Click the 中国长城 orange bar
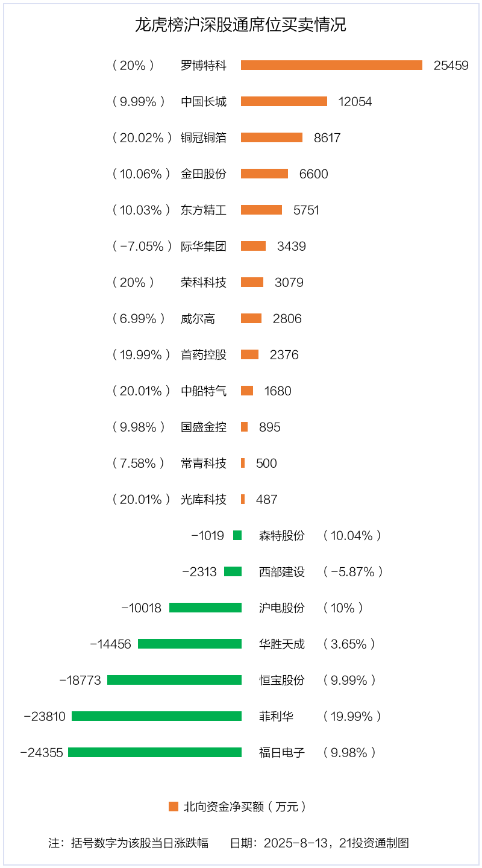Image resolution: width=482 pixels, height=868 pixels. click(284, 101)
